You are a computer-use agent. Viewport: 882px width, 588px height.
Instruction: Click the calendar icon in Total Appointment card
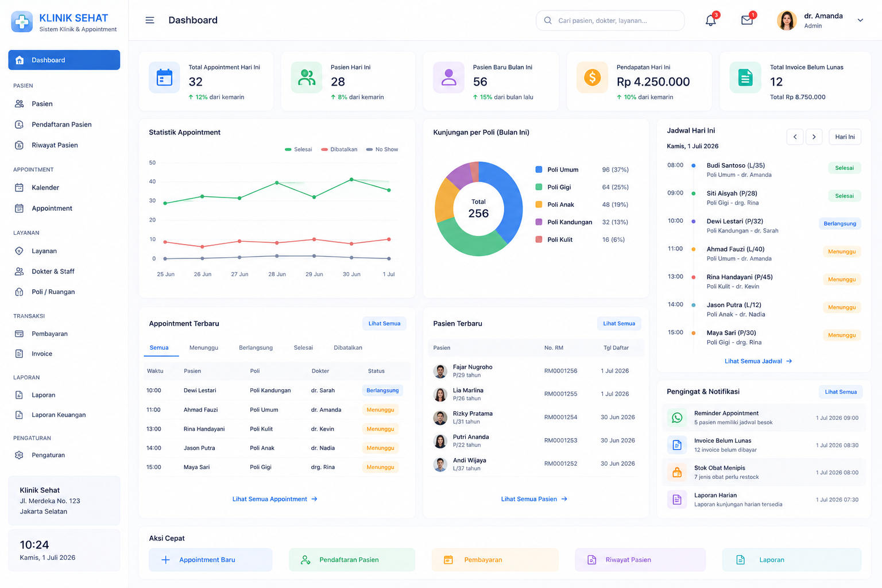click(x=164, y=78)
